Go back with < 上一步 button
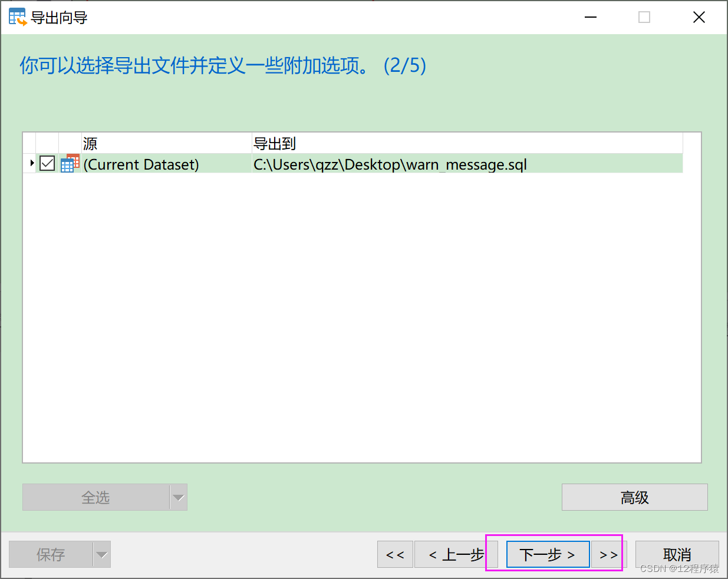 (456, 554)
